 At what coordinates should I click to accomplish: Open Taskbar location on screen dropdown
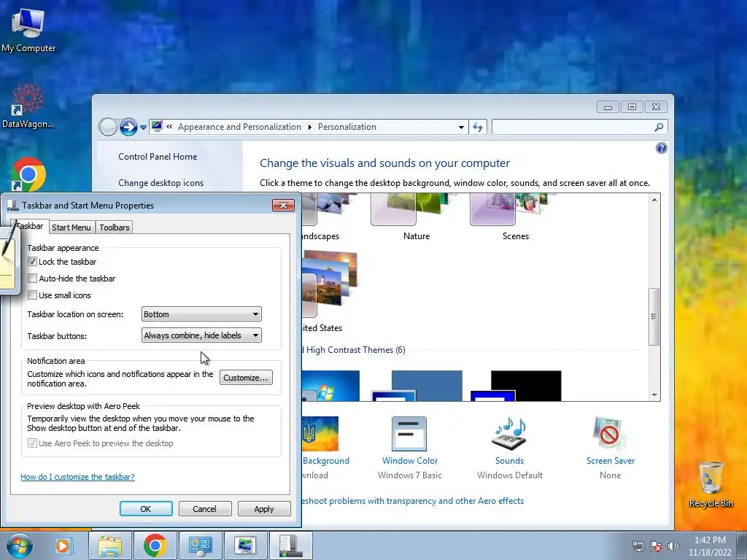(x=201, y=314)
